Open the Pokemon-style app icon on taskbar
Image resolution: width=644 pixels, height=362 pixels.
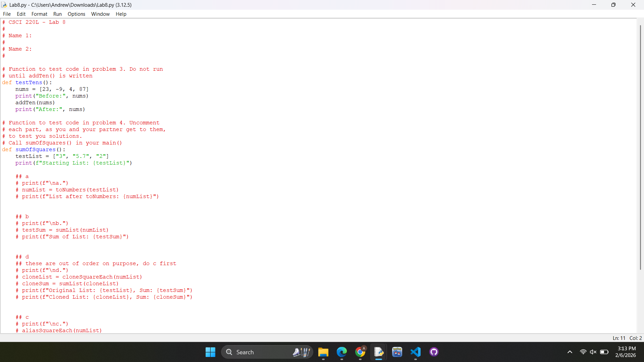coord(397,352)
